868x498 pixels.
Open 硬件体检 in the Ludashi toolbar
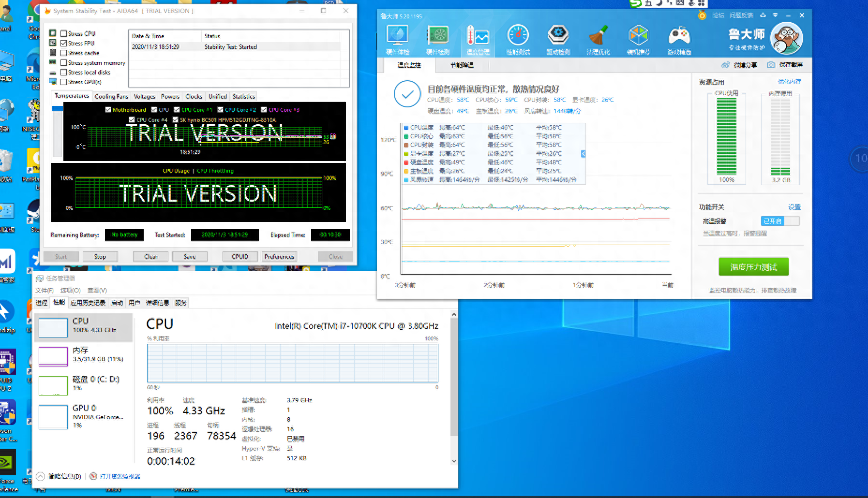pyautogui.click(x=398, y=40)
